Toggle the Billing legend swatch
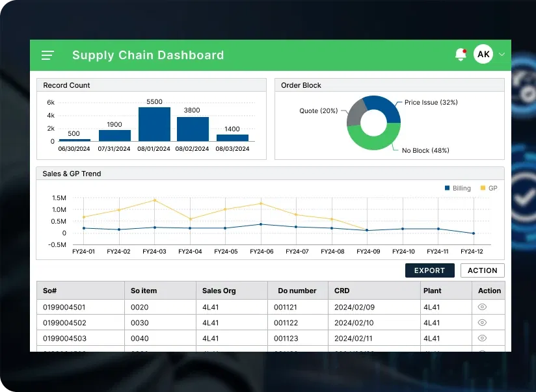The image size is (536, 392). 448,188
